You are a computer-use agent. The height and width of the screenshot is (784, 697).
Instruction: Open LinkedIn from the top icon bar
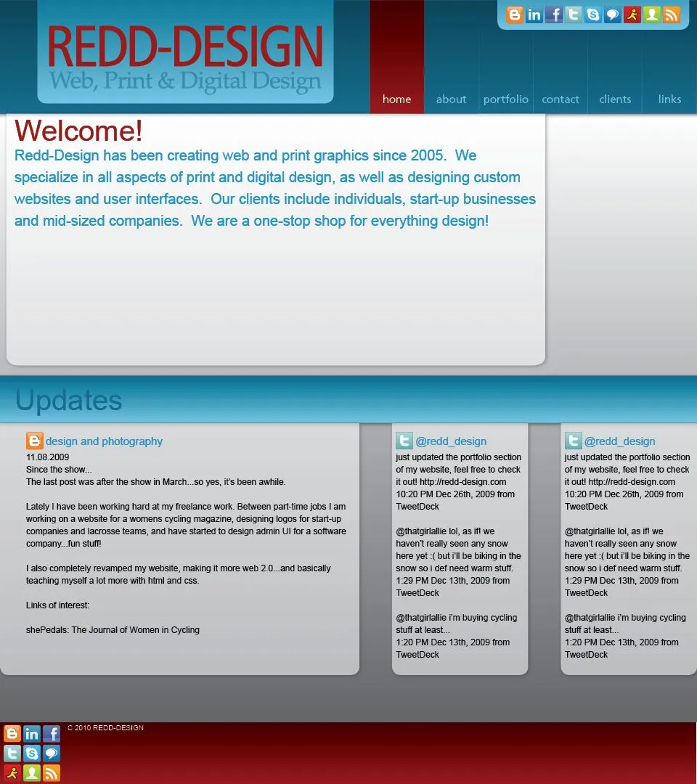point(534,15)
